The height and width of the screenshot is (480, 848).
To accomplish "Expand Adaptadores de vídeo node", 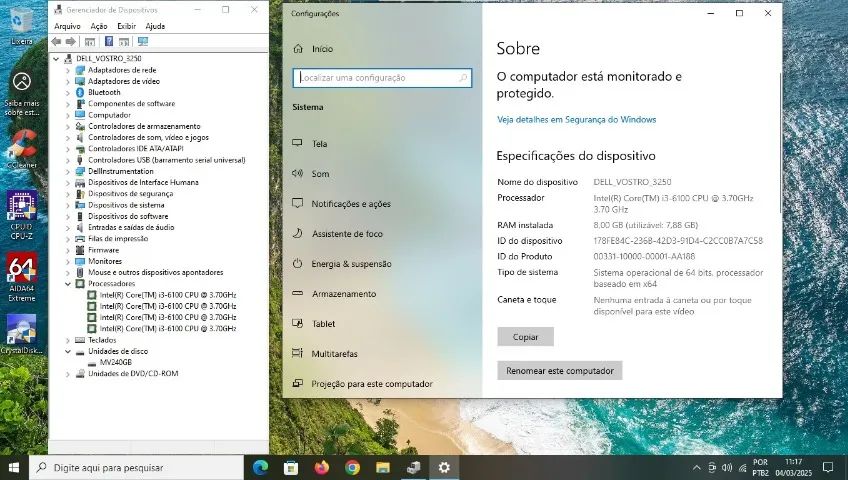I will pos(68,81).
